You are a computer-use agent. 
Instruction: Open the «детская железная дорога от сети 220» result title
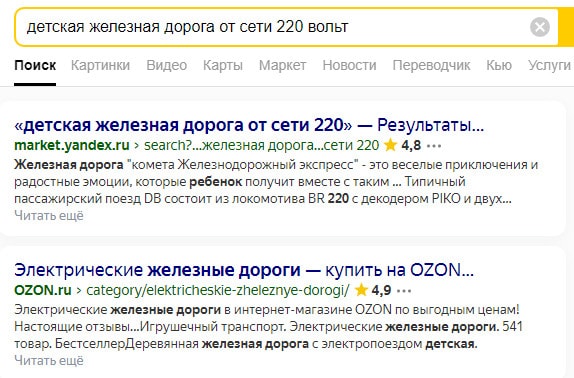pos(249,125)
